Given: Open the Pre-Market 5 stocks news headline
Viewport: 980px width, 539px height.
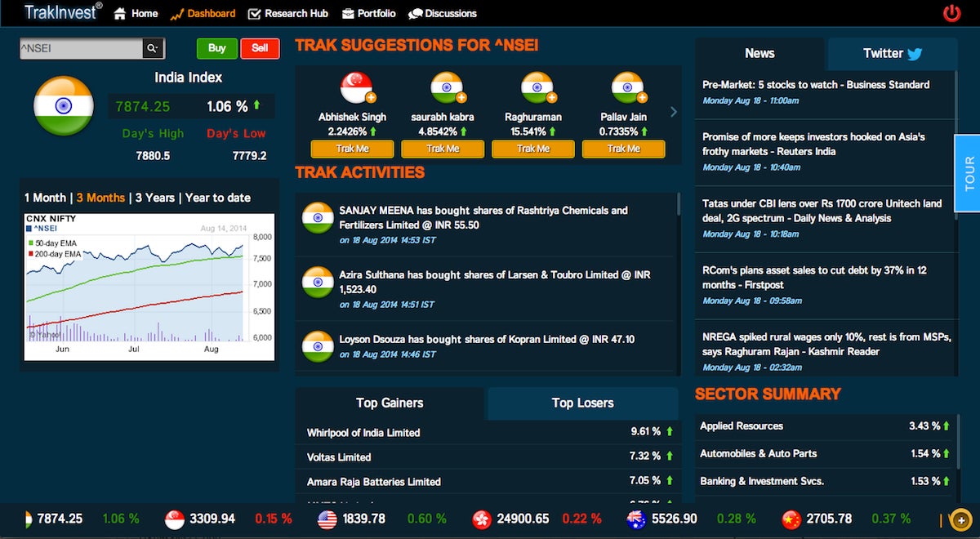Looking at the screenshot, I should click(x=816, y=85).
